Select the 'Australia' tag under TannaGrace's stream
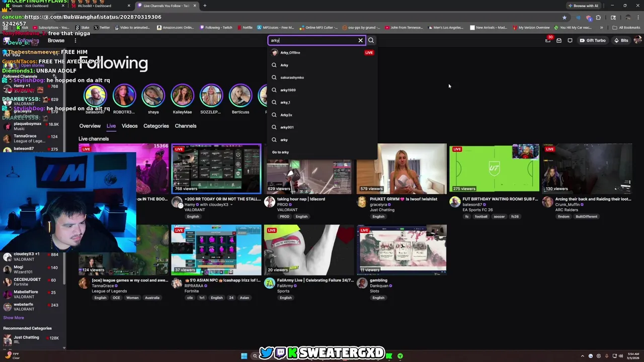 pyautogui.click(x=152, y=298)
